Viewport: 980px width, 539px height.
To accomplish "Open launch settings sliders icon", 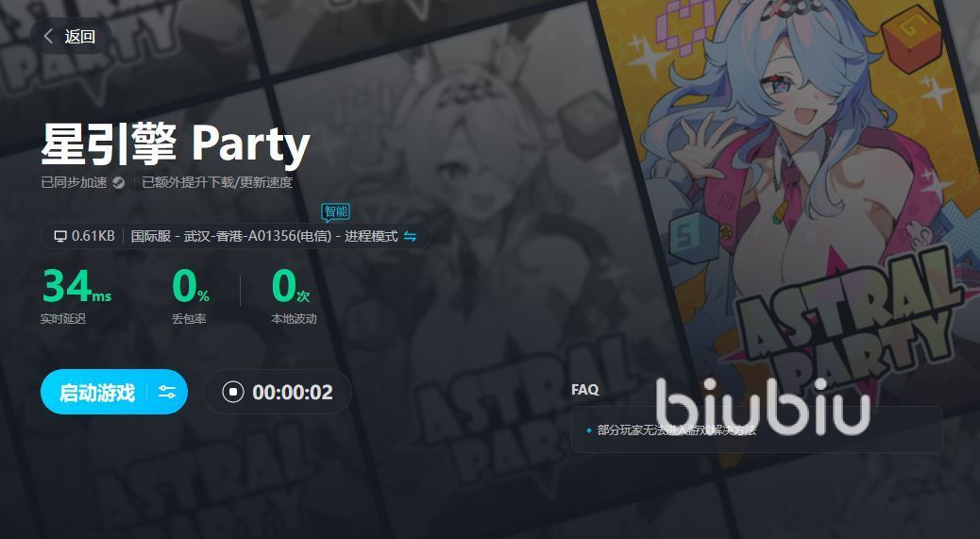I will 167,392.
